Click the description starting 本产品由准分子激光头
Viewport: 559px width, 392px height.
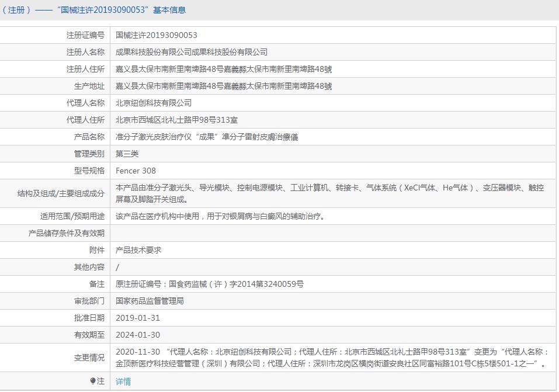(330, 193)
